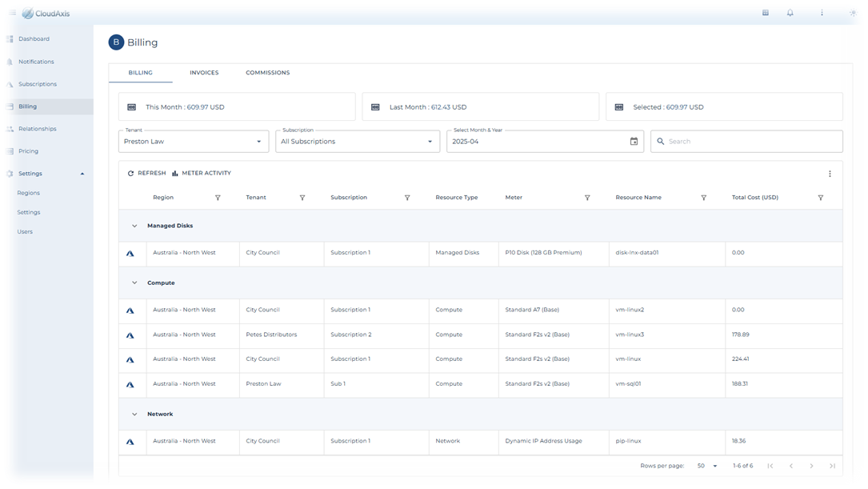Collapse the Compute group
This screenshot has width=868, height=489.
click(x=134, y=283)
